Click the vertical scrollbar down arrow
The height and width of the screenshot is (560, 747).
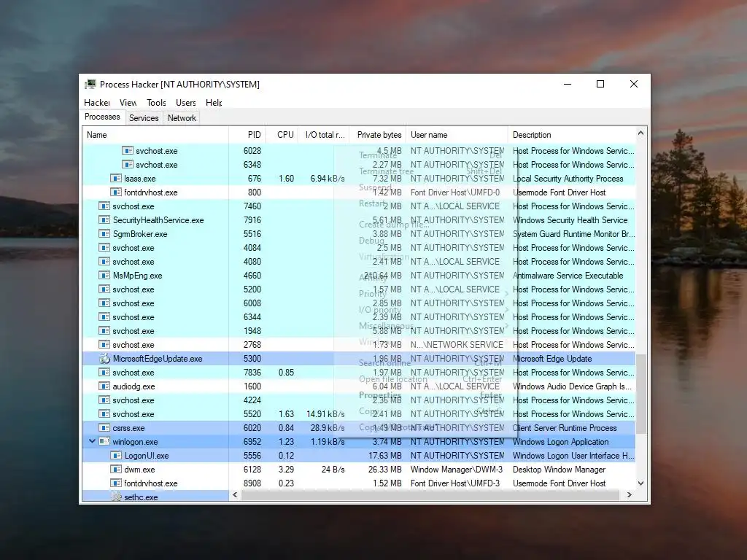pos(640,483)
